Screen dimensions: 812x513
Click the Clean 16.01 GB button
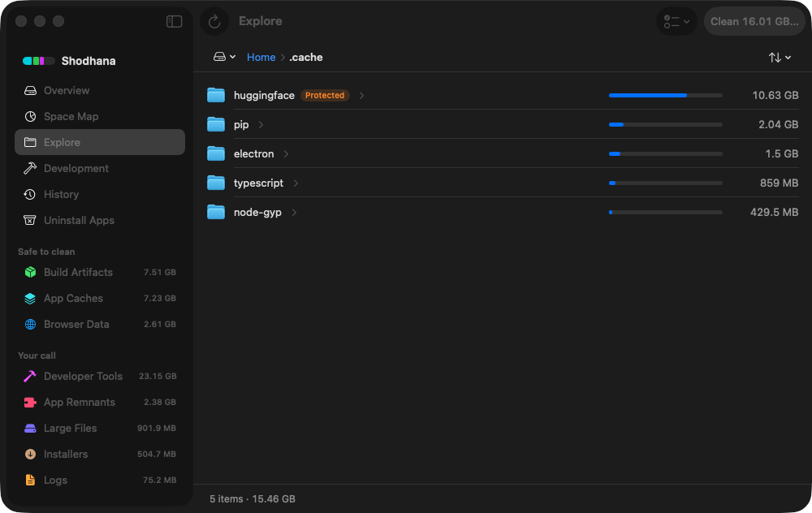754,21
